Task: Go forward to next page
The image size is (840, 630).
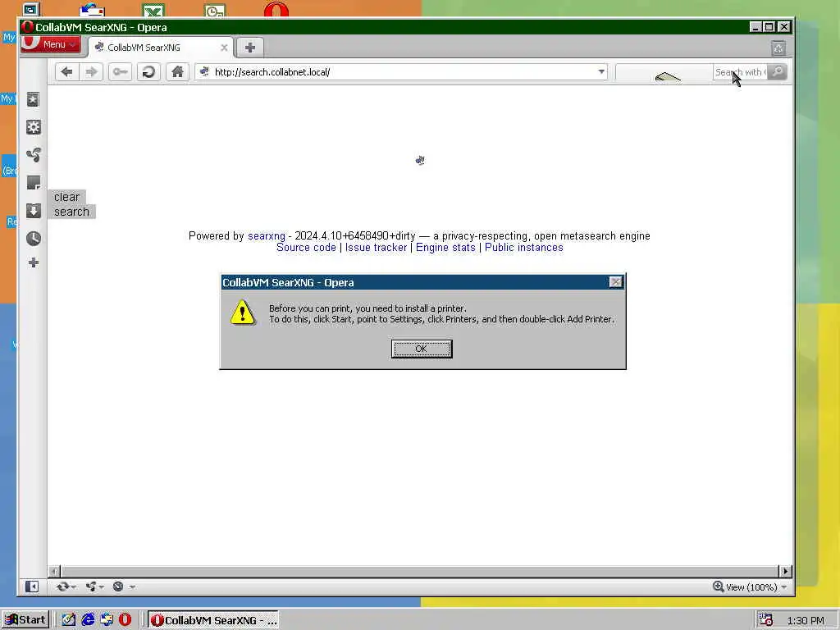Action: pos(92,72)
